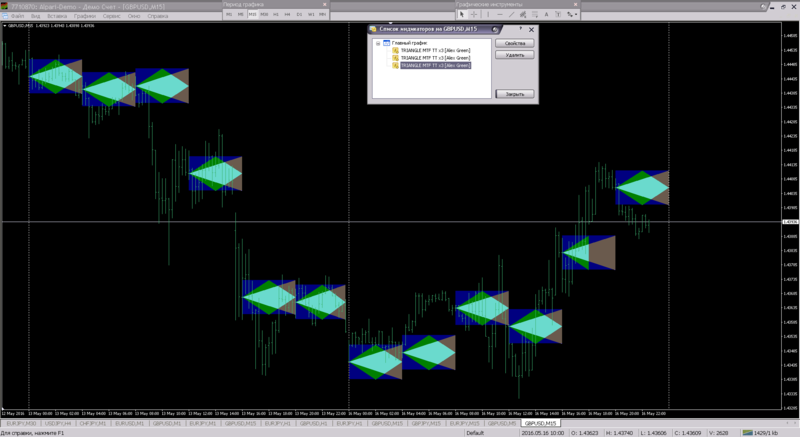The height and width of the screenshot is (437, 800).
Task: Open the Графики menu
Action: tap(84, 16)
